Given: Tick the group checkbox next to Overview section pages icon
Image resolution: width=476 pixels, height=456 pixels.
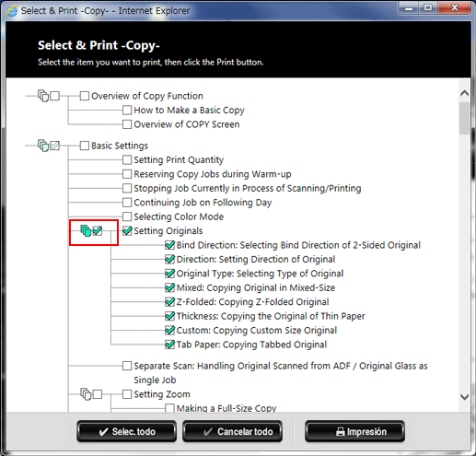Looking at the screenshot, I should (x=54, y=96).
